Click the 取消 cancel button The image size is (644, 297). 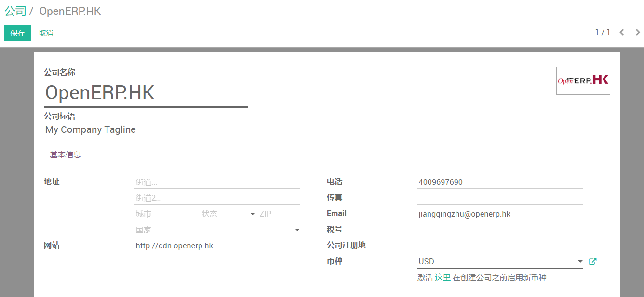pos(46,33)
